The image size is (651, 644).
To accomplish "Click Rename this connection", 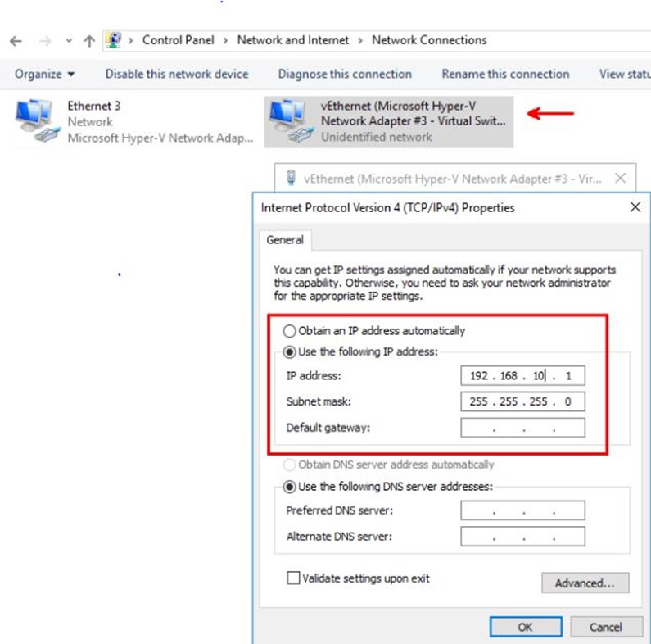I will coord(505,74).
